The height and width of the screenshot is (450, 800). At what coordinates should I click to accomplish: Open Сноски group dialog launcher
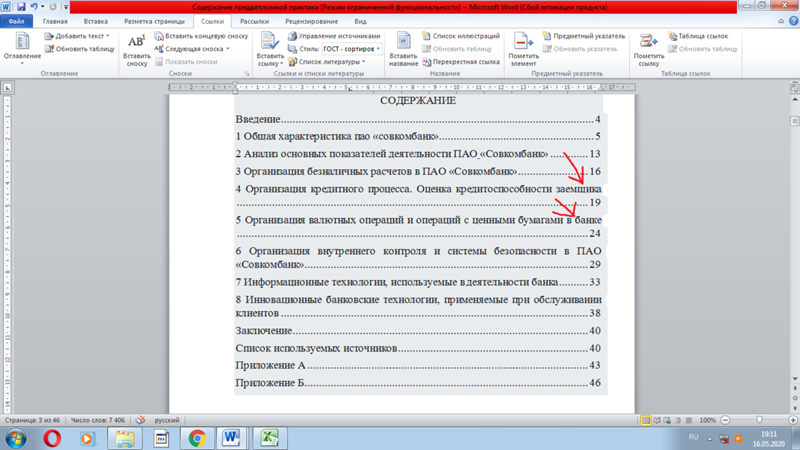click(x=247, y=74)
